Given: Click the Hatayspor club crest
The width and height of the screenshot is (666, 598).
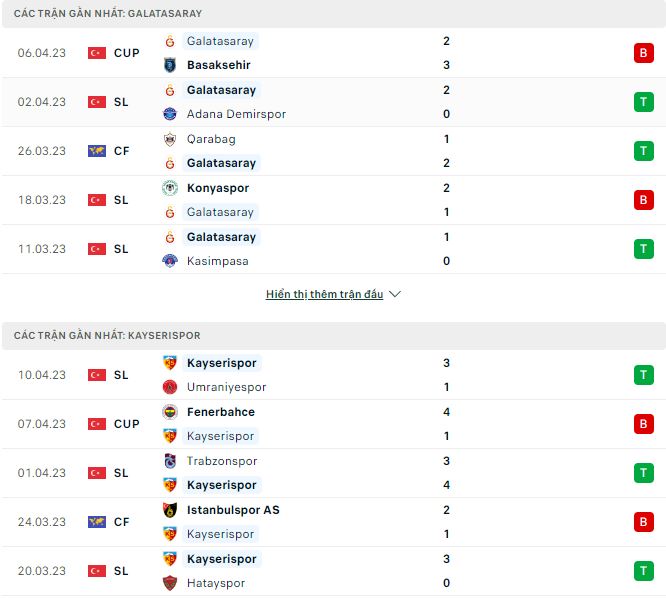Looking at the screenshot, I should [x=169, y=583].
